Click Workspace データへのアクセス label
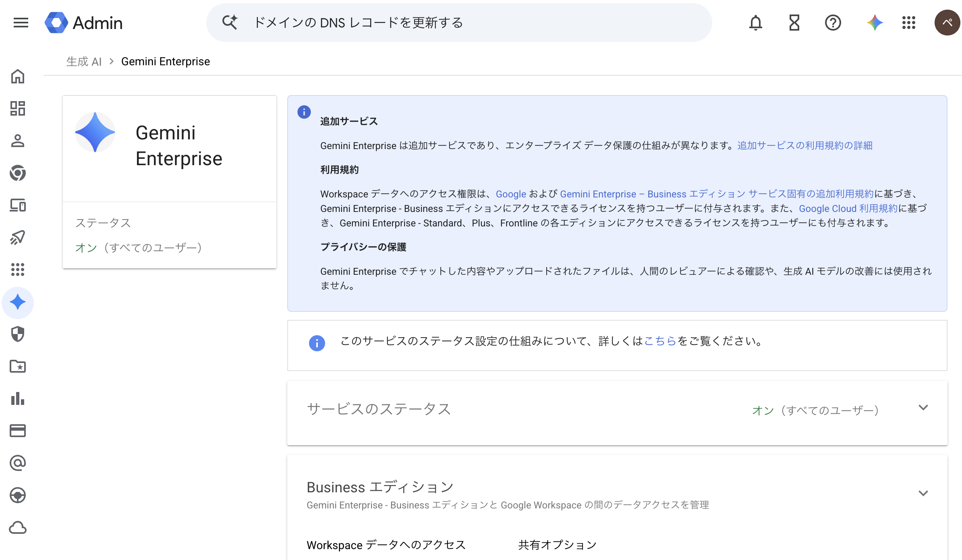Image resolution: width=962 pixels, height=560 pixels. coord(386,545)
